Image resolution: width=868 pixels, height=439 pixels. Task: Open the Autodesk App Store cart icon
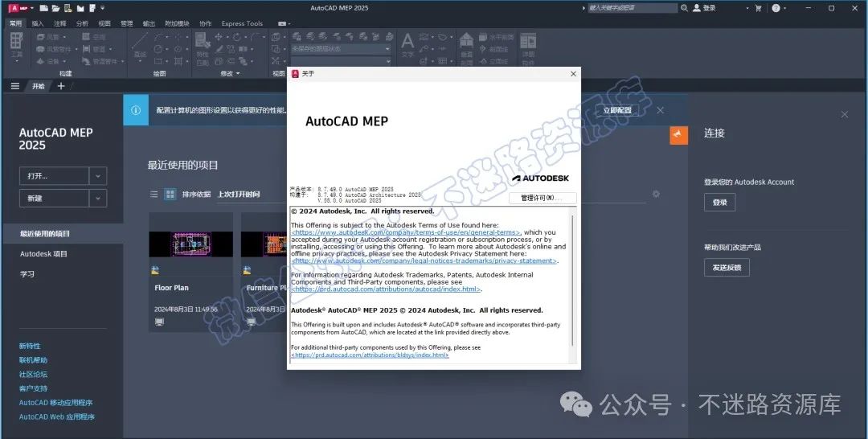coord(758,8)
